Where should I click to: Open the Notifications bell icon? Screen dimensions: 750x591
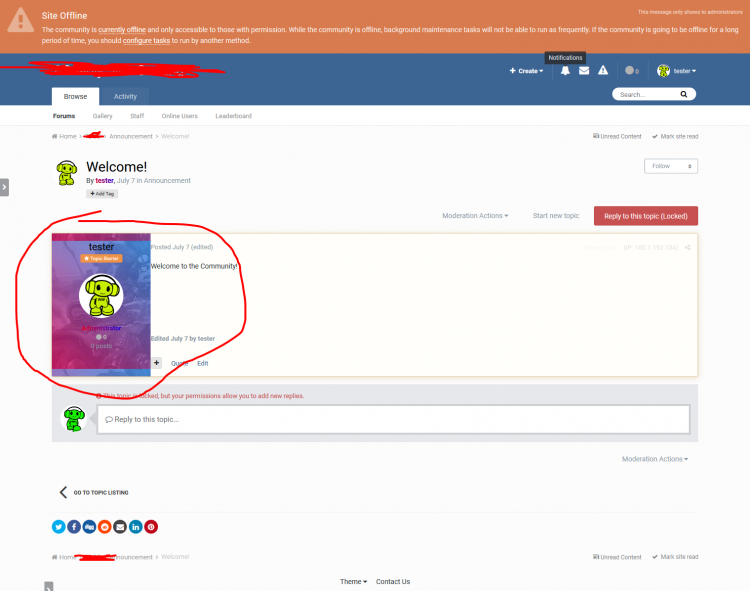(565, 71)
